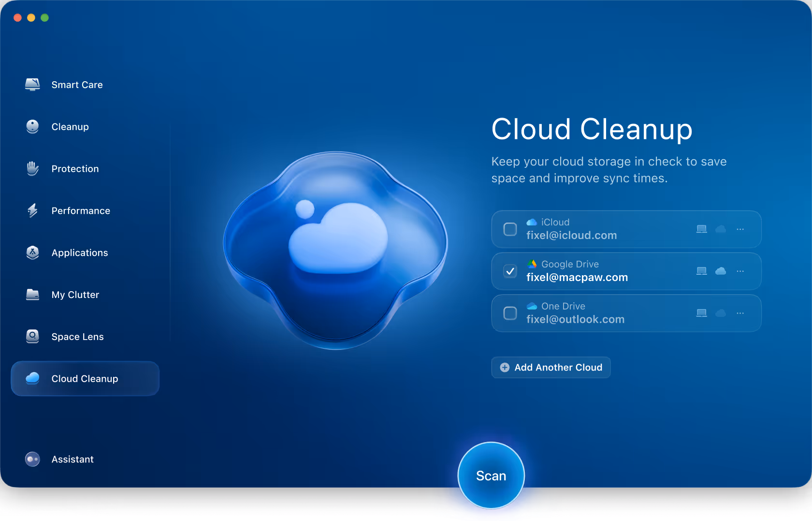The height and width of the screenshot is (521, 812).
Task: Click the Cloud Cleanup cloud icon in sidebar
Action: click(32, 378)
